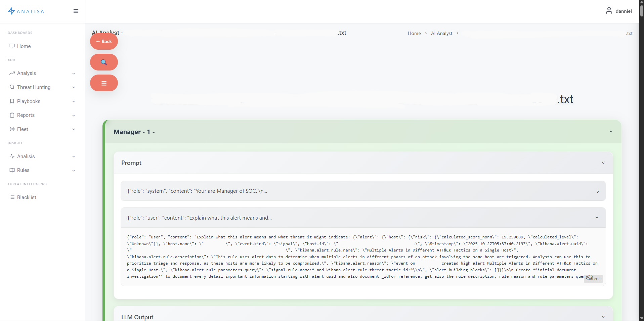
Task: Expand the LLM Output section
Action: (603, 317)
